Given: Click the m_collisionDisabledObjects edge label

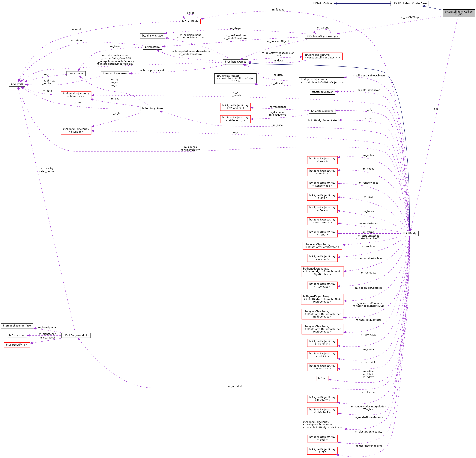Looking at the screenshot, I should click(368, 75).
